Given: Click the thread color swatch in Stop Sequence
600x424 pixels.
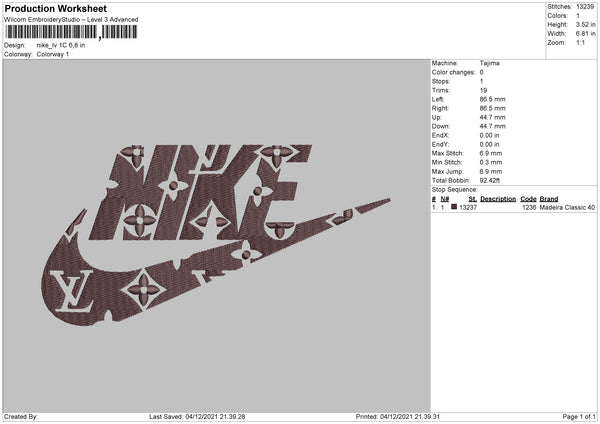Looking at the screenshot, I should click(x=454, y=207).
